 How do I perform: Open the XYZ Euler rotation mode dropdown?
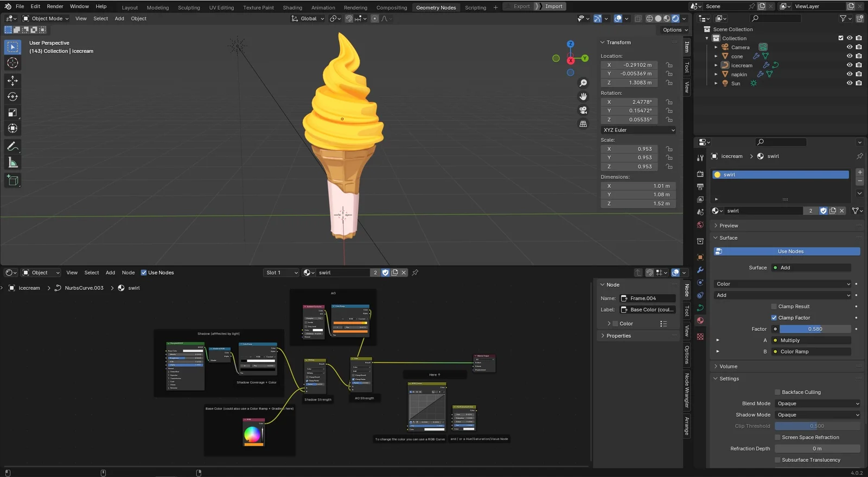click(639, 130)
